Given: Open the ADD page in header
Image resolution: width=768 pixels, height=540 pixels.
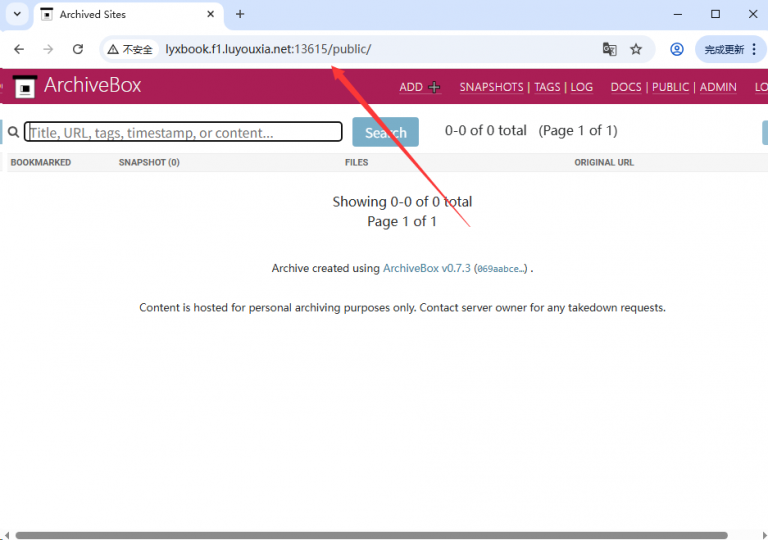Looking at the screenshot, I should click(419, 87).
